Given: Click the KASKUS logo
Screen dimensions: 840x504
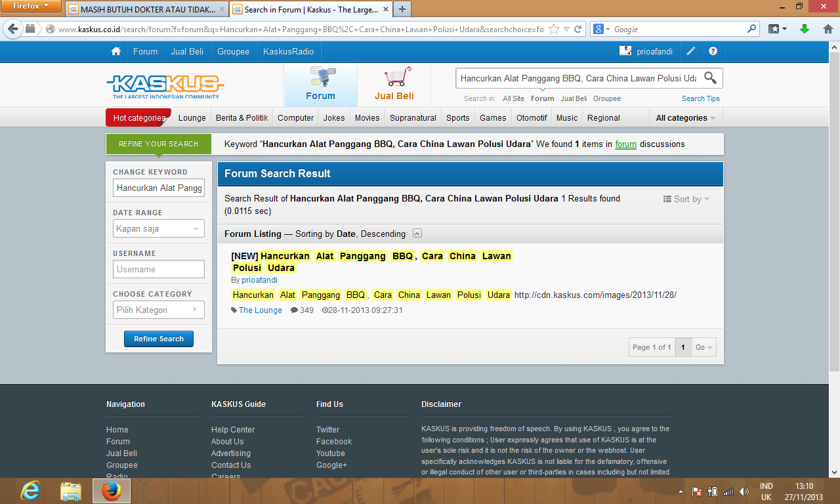Looking at the screenshot, I should (x=165, y=86).
